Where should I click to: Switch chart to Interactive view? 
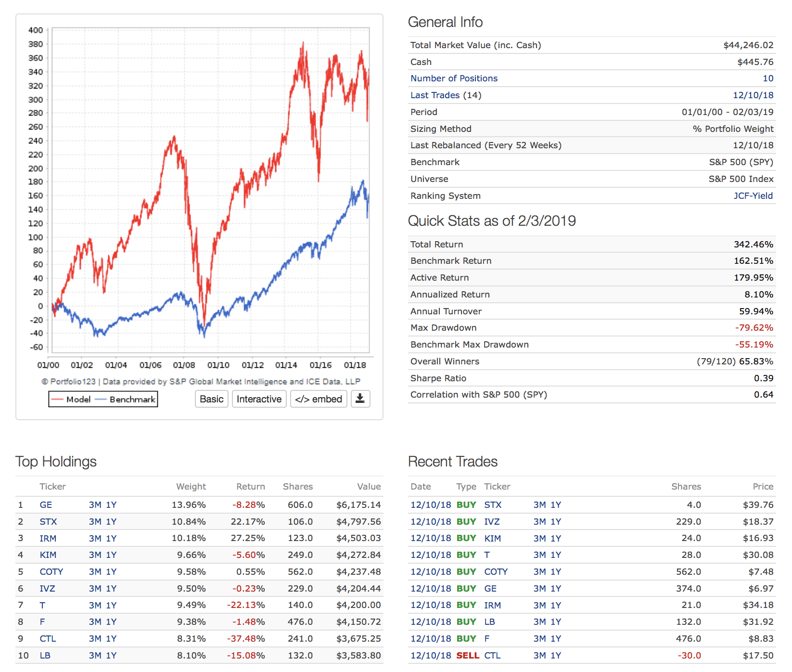[x=259, y=399]
